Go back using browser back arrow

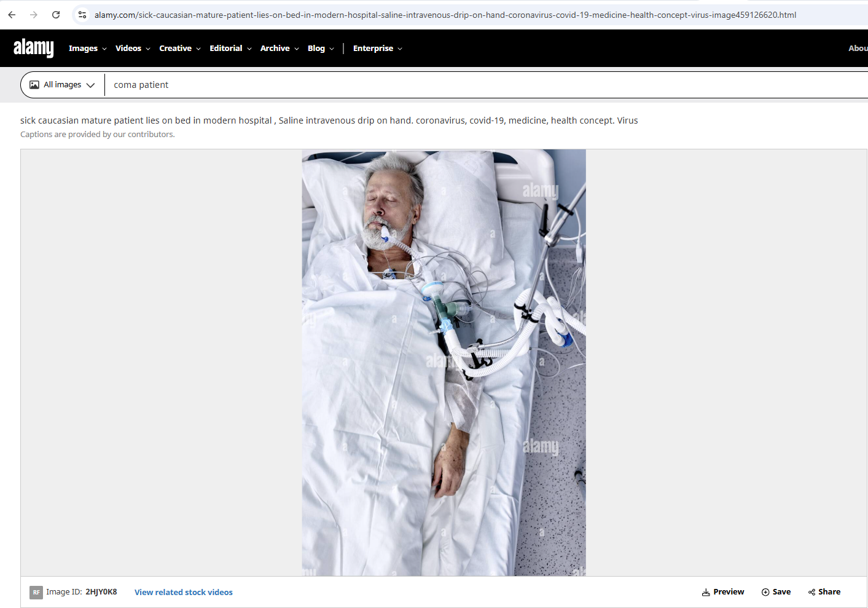click(x=12, y=15)
